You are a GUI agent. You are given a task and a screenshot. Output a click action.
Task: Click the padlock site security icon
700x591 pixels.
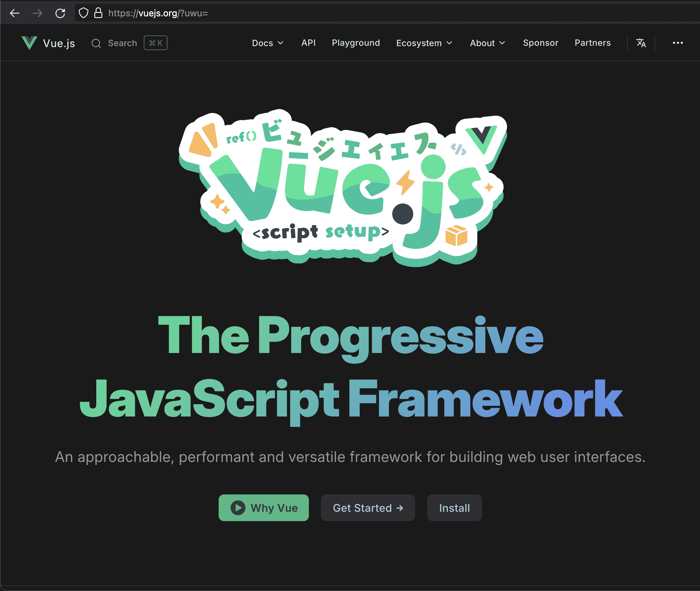tap(98, 13)
